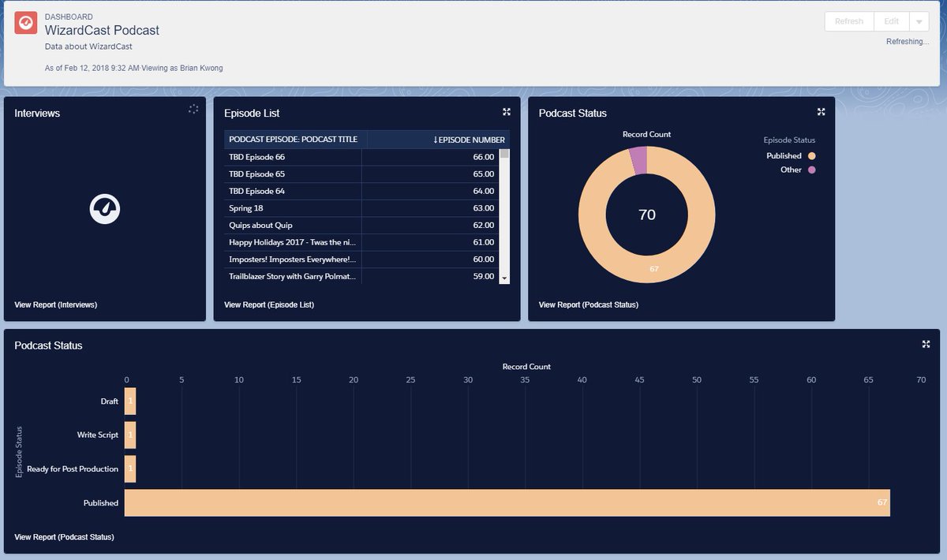947x560 pixels.
Task: Click the Draft bar in bar chart
Action: point(130,401)
